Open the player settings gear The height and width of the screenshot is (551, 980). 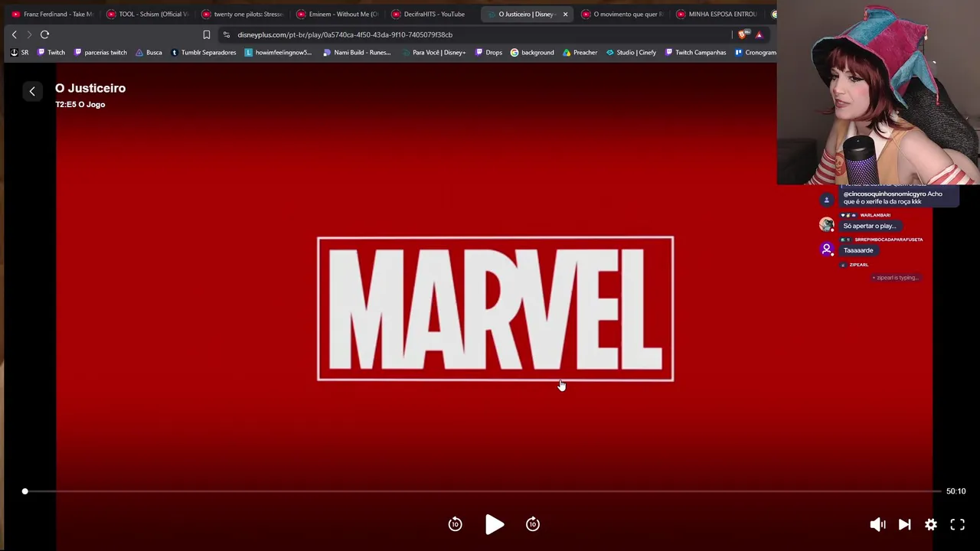pos(931,524)
